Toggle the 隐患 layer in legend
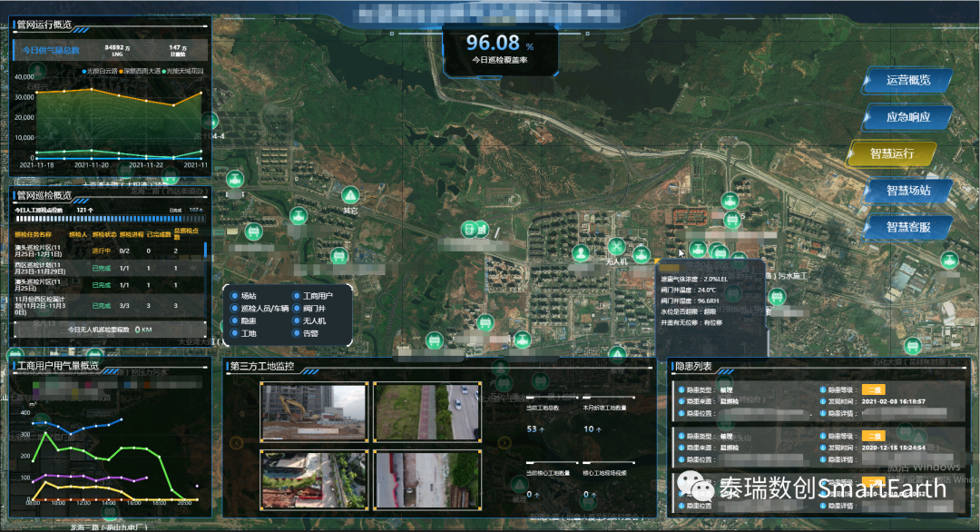 (235, 321)
